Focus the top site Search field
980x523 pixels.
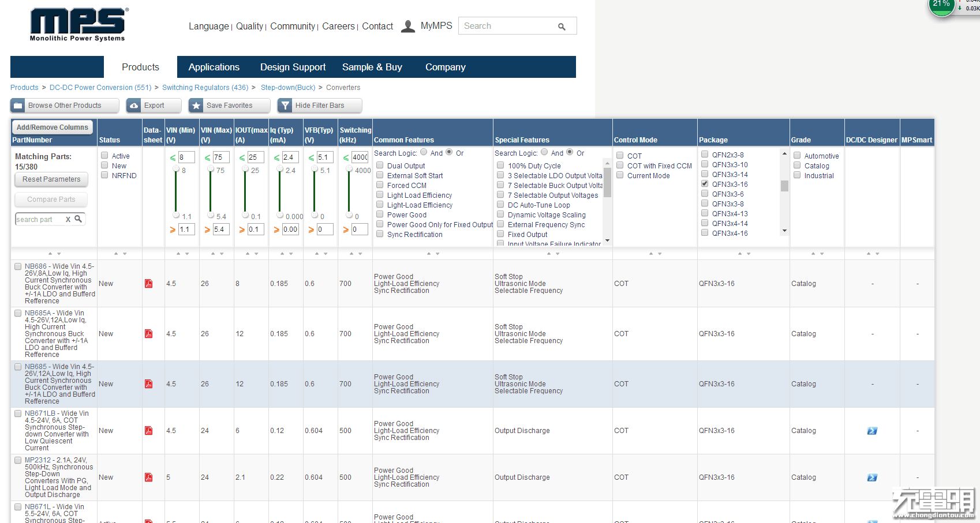518,26
